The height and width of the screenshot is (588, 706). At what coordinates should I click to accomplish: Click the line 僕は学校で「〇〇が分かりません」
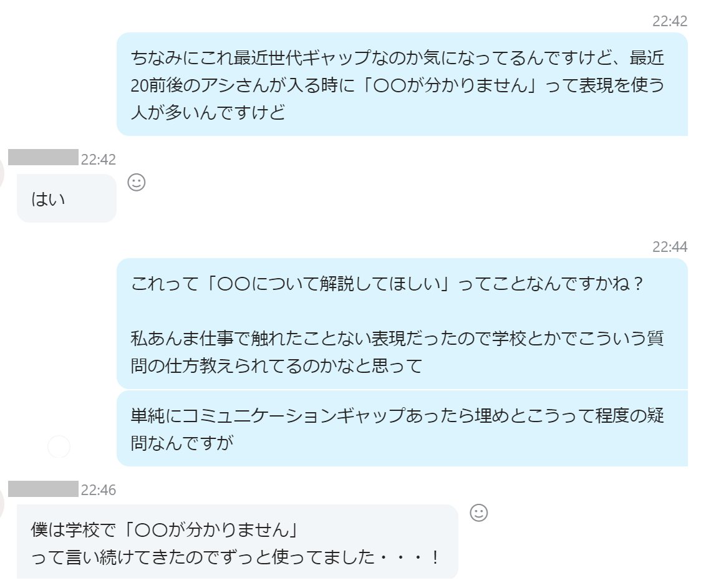(x=165, y=529)
